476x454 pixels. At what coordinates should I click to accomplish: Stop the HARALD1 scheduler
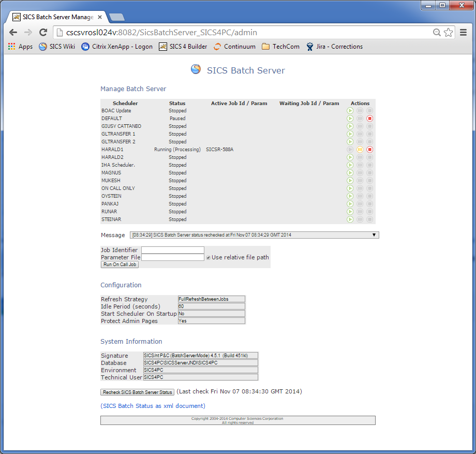click(369, 149)
